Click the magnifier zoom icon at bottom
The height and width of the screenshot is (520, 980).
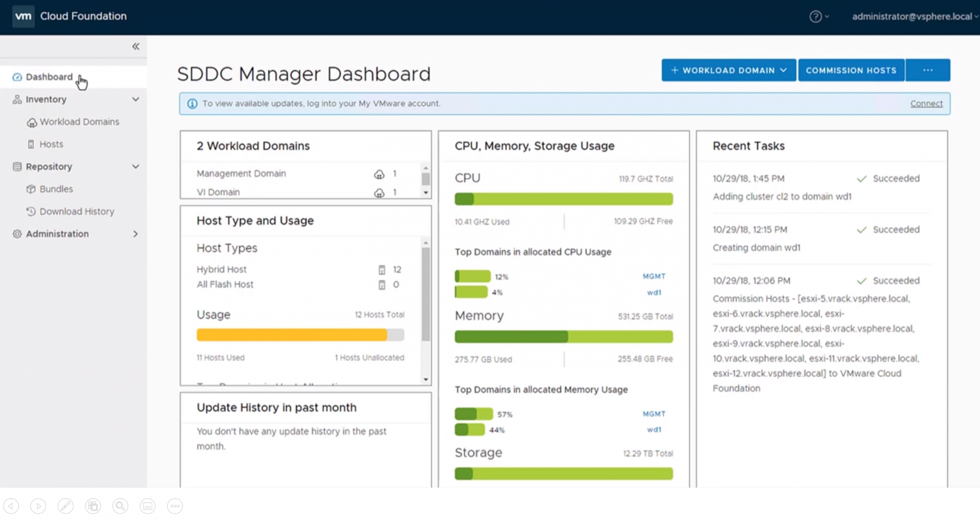pos(120,506)
